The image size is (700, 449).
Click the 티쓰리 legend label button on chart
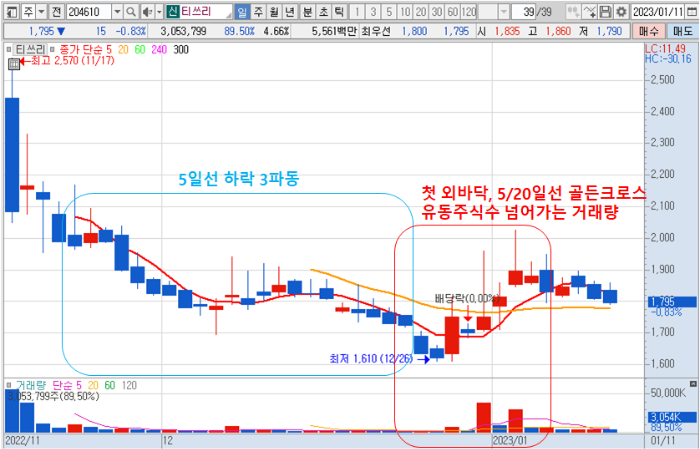(30, 50)
